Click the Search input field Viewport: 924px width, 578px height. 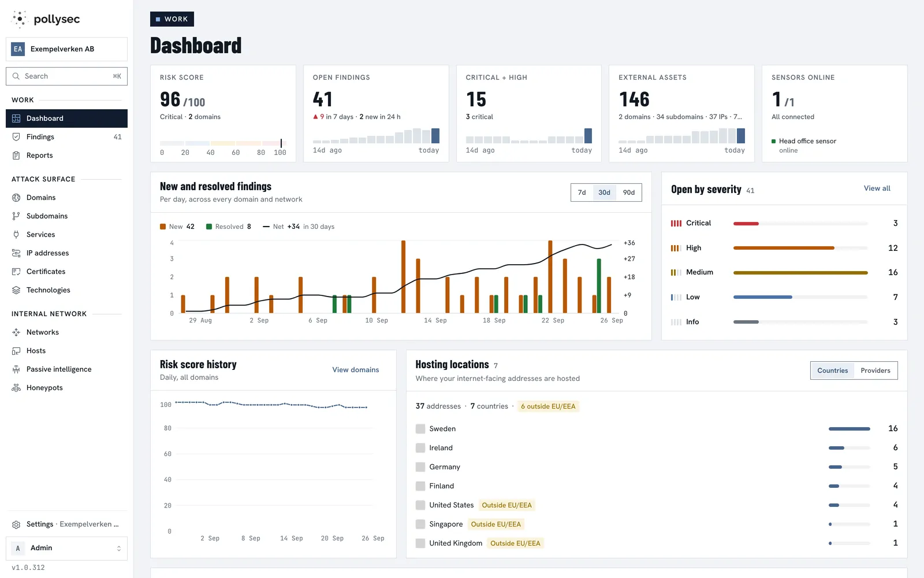point(66,76)
